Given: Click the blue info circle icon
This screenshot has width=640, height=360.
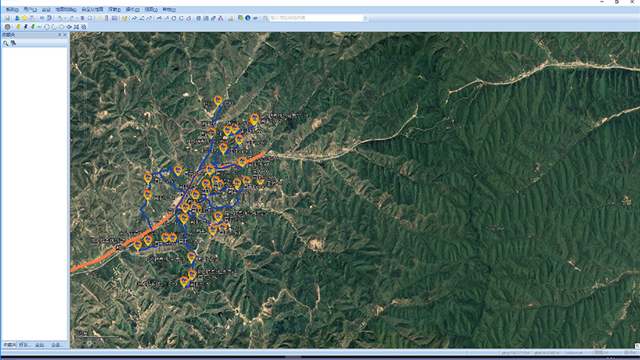Looking at the screenshot, I should pyautogui.click(x=248, y=18).
